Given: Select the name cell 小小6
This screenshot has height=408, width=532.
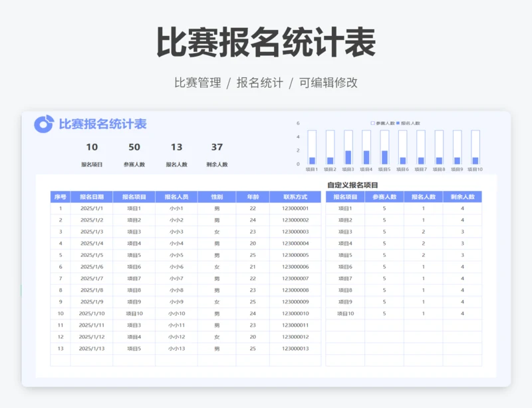Looking at the screenshot, I should click(x=176, y=267).
